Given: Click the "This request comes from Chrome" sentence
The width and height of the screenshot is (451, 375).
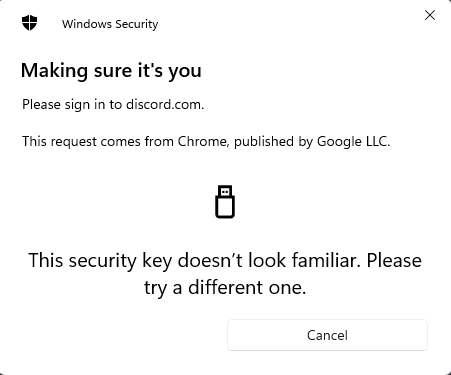Looking at the screenshot, I should coord(206,142).
